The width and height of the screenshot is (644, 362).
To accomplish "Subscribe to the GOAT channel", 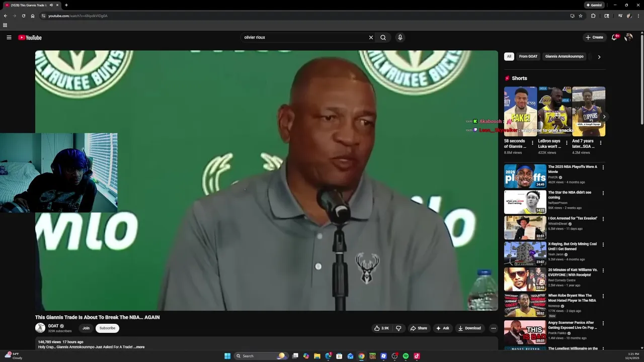I will click(107, 328).
